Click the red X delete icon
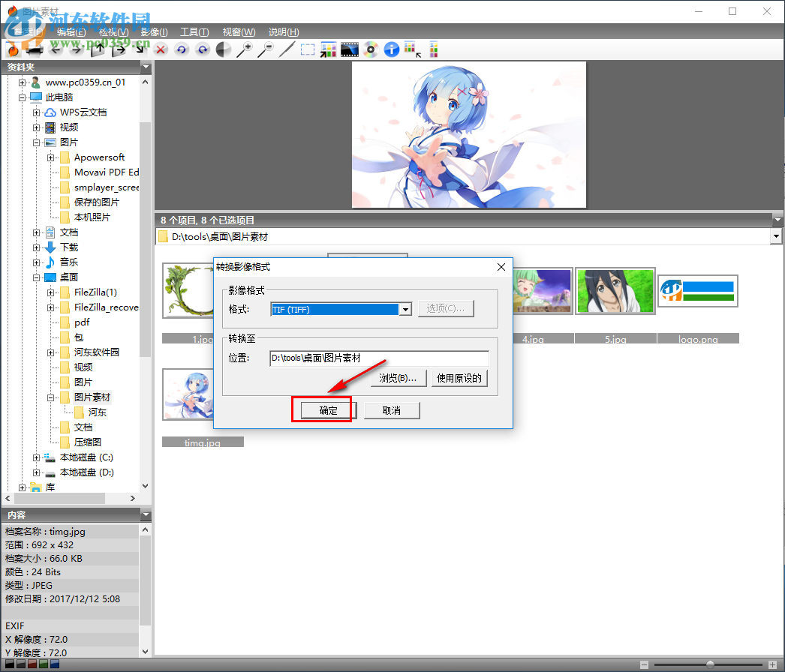Image resolution: width=785 pixels, height=672 pixels. pyautogui.click(x=161, y=49)
